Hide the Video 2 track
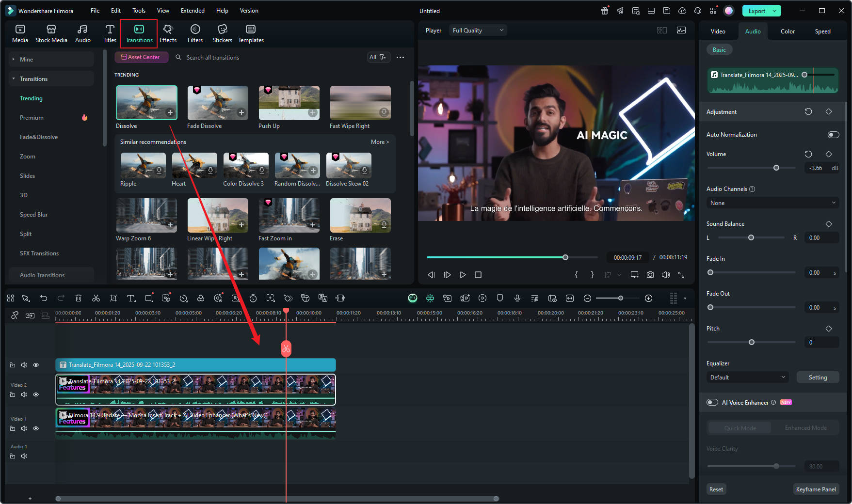 pyautogui.click(x=36, y=394)
